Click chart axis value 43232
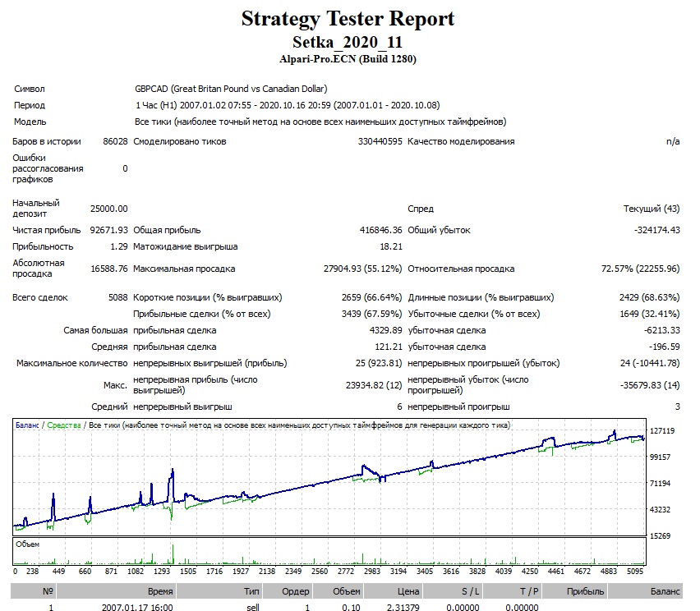The width and height of the screenshot is (700, 611). click(x=661, y=510)
